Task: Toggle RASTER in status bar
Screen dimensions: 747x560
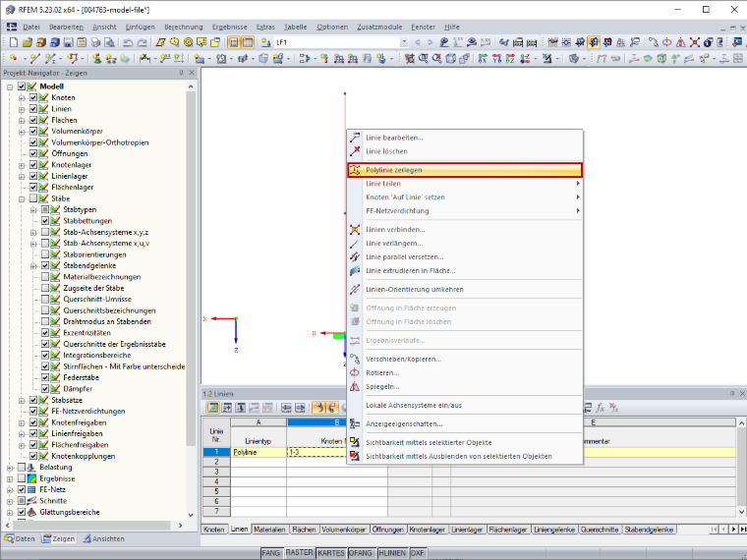Action: 299,552
